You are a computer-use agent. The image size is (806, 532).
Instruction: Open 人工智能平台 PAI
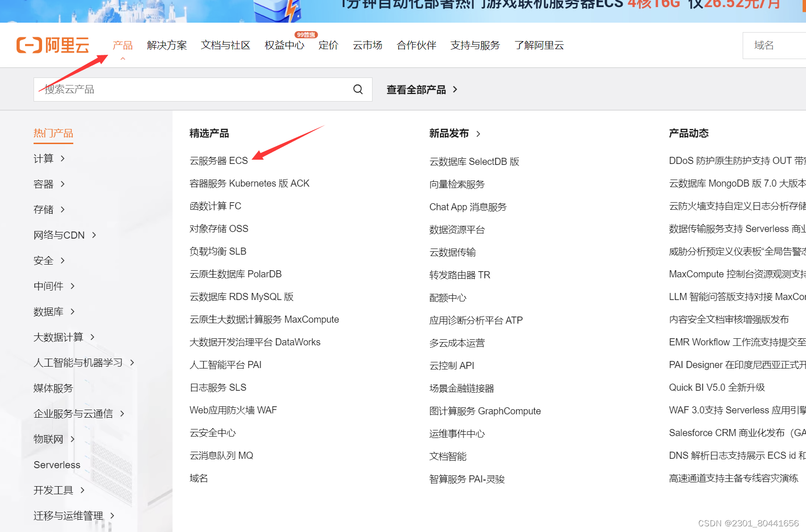[x=225, y=365]
